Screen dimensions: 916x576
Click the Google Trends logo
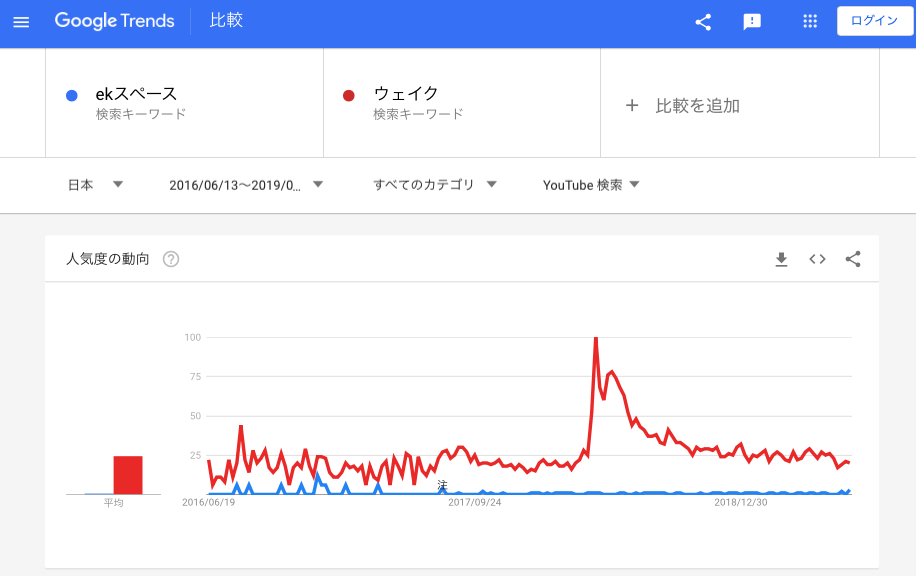tap(114, 21)
